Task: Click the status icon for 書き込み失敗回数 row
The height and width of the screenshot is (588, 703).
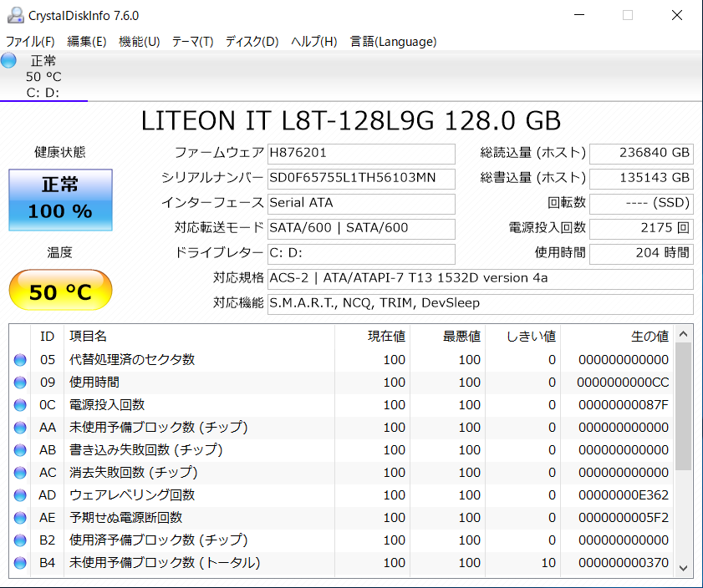Action: point(20,450)
